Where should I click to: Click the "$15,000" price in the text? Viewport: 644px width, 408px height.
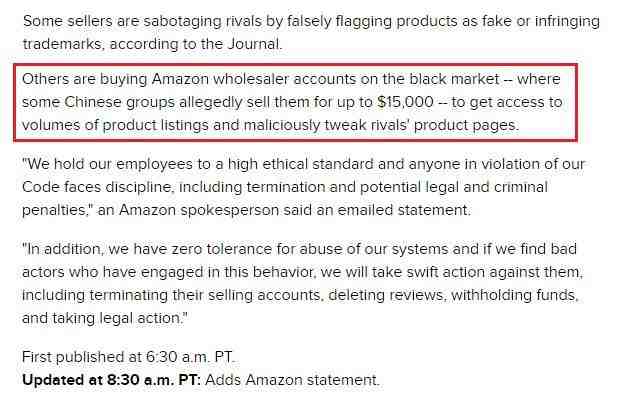point(405,102)
